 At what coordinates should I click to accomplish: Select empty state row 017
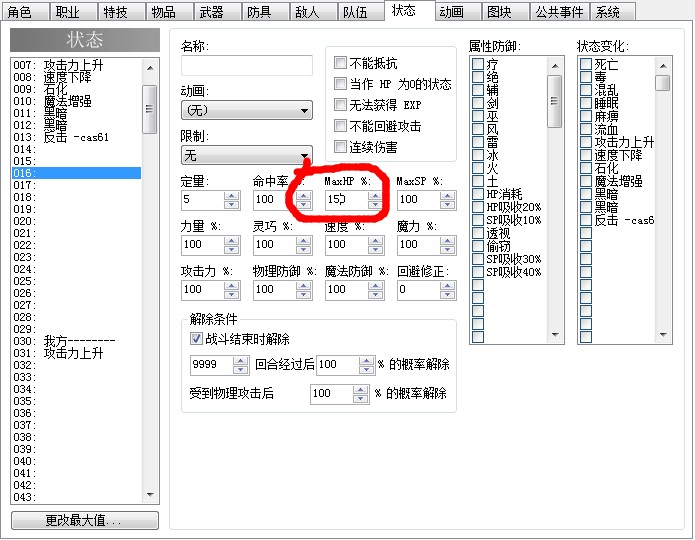pyautogui.click(x=76, y=185)
